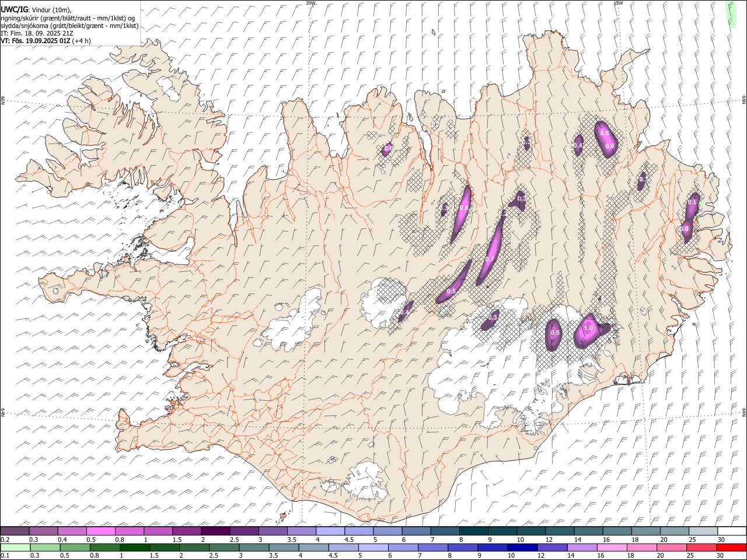
Task: Pick the lower legend swatch labeled 7
Action: click(x=432, y=548)
